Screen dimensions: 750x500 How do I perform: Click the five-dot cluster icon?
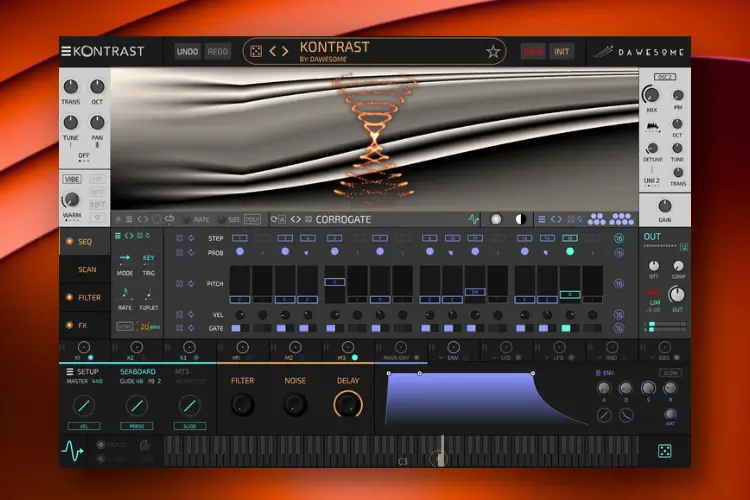[x=596, y=219]
